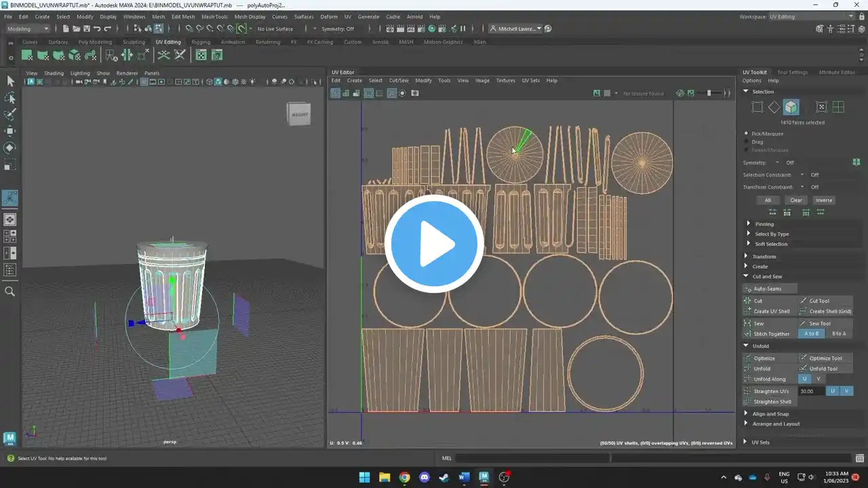This screenshot has height=488, width=868.
Task: Click the Auto-Seams button
Action: [770, 289]
